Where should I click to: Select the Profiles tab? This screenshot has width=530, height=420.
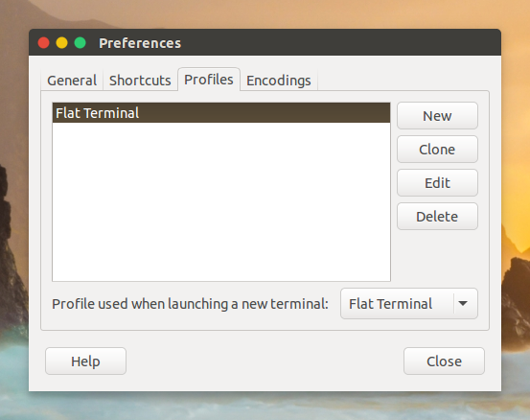[209, 80]
